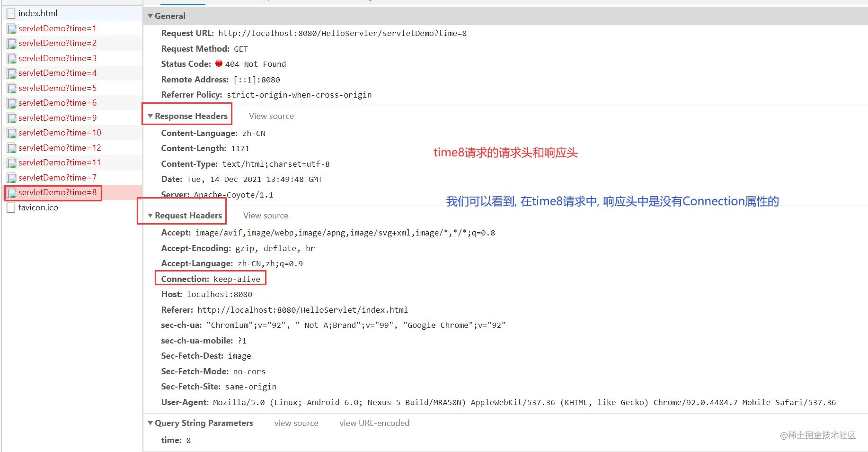Click the 404 Not Found status text
Viewport: 868px width, 452px height.
point(256,64)
